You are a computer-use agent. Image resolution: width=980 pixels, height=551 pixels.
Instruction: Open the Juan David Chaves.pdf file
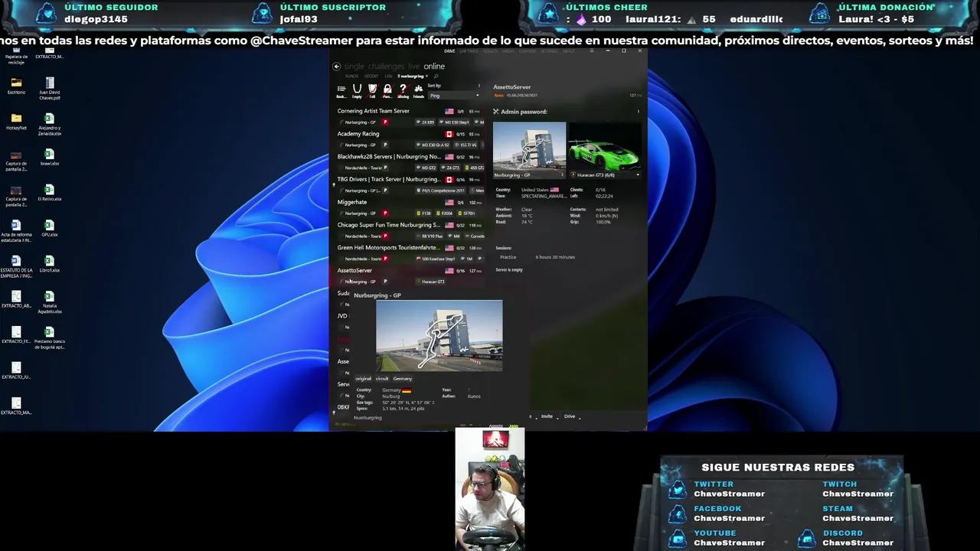coord(50,89)
